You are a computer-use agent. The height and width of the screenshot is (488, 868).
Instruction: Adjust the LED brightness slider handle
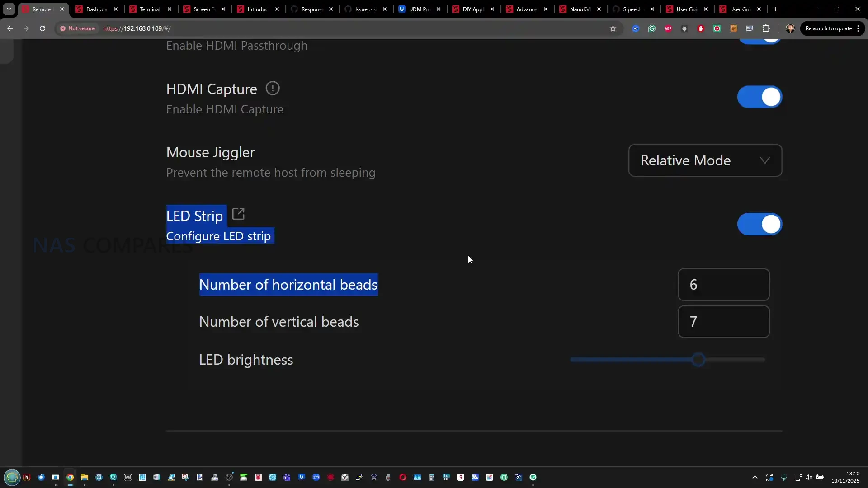(x=698, y=360)
